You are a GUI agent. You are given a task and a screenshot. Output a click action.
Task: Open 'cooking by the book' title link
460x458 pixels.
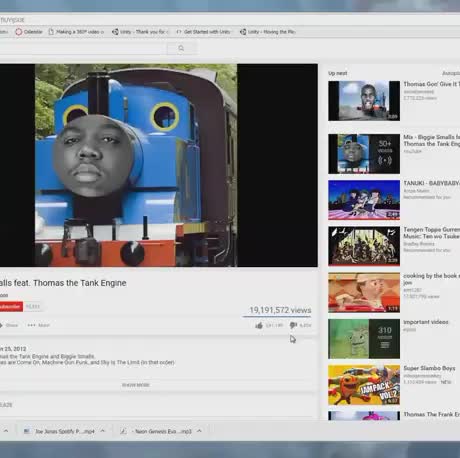[431, 279]
